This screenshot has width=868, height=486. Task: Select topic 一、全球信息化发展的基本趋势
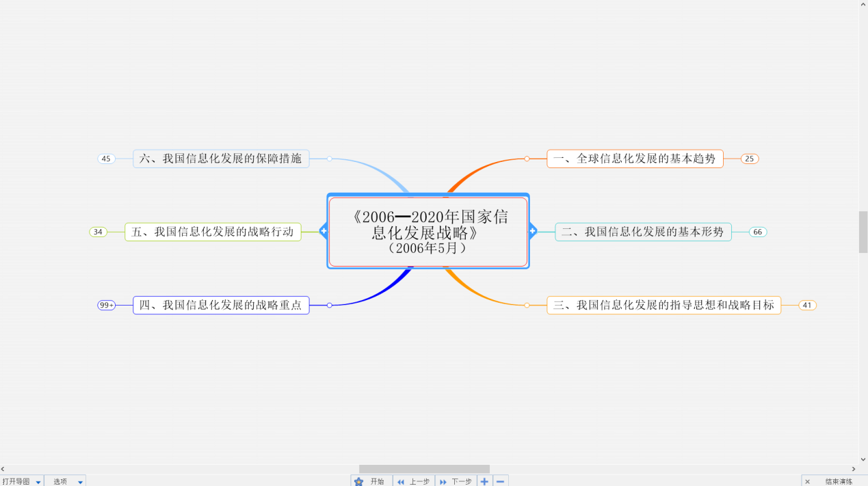click(635, 159)
